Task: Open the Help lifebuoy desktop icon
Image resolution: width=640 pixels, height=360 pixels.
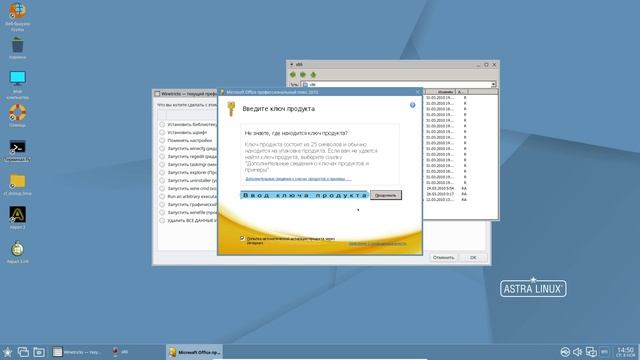Action: [x=17, y=113]
